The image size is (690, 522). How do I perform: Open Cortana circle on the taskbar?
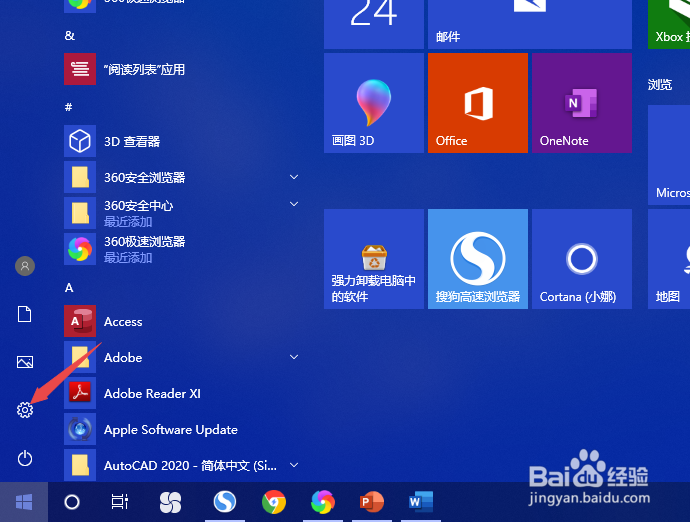click(72, 502)
